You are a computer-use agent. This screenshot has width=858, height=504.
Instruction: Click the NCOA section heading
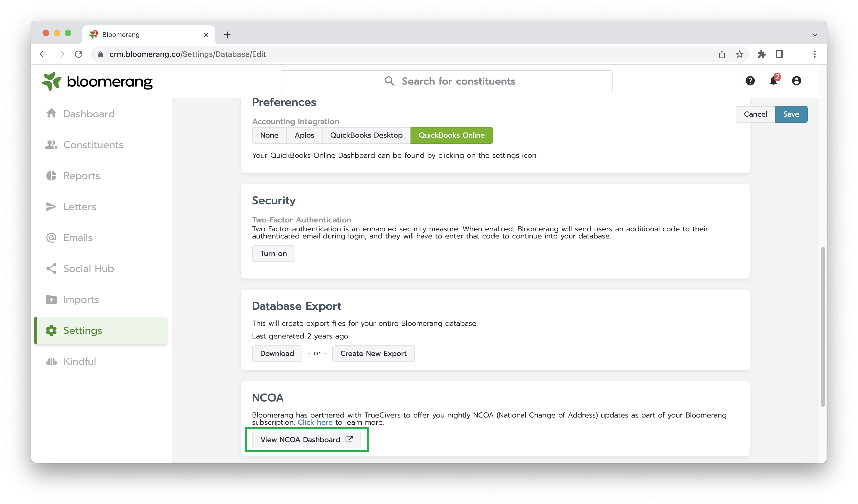(x=268, y=398)
